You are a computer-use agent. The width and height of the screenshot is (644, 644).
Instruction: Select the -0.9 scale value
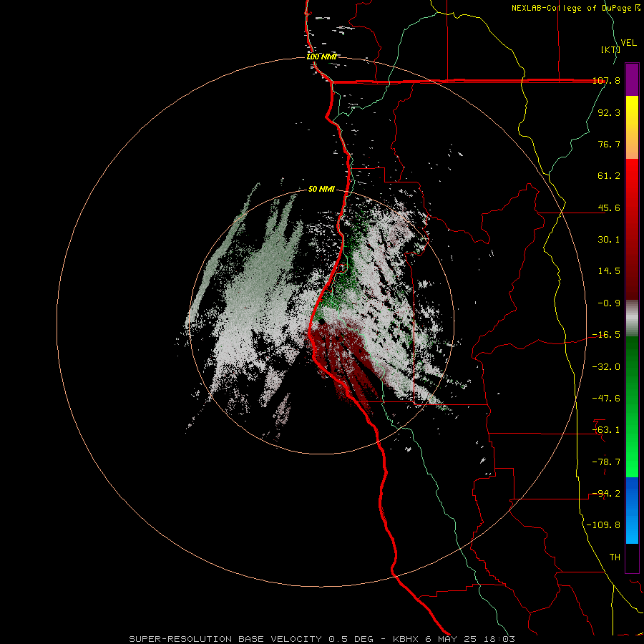pos(609,303)
